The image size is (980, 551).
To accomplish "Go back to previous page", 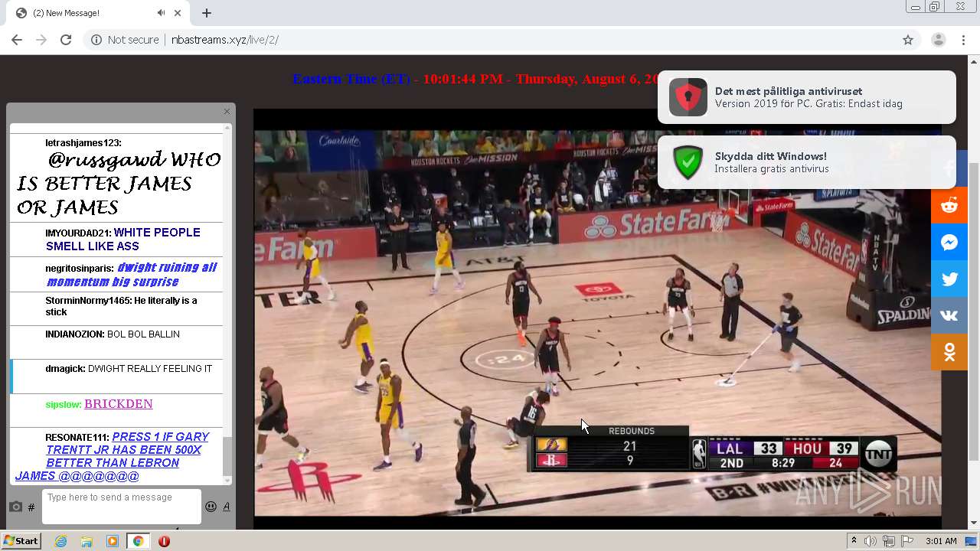I will 17,40.
